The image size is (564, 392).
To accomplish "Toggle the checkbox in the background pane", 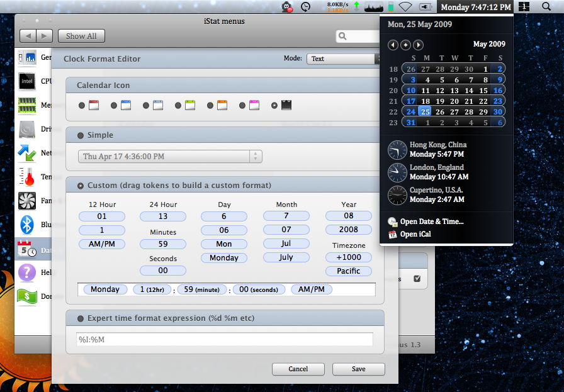I will (x=417, y=278).
